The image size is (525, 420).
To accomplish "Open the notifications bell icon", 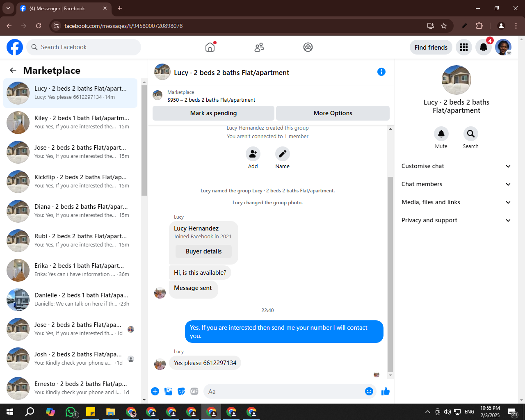I will tap(484, 47).
